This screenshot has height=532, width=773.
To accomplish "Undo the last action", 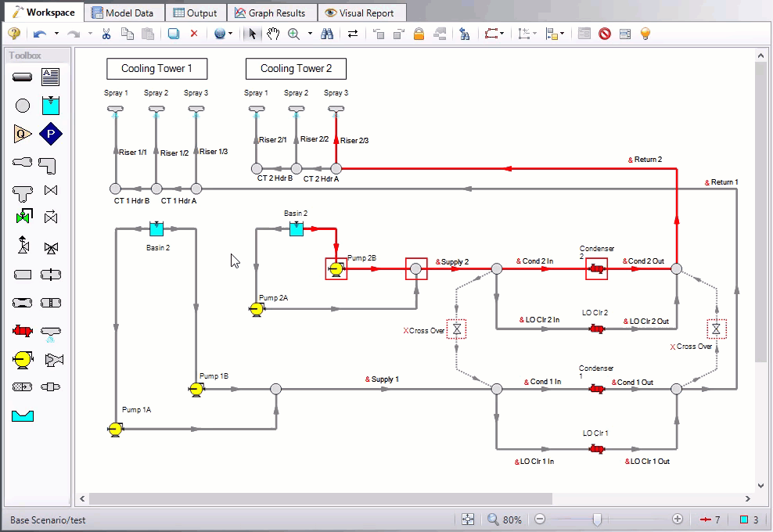I will point(39,34).
